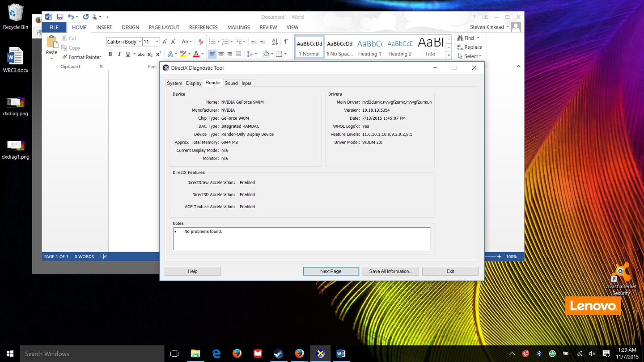Switch to the Input tab in DirectX
Screen dimensions: 644x362
(x=246, y=83)
